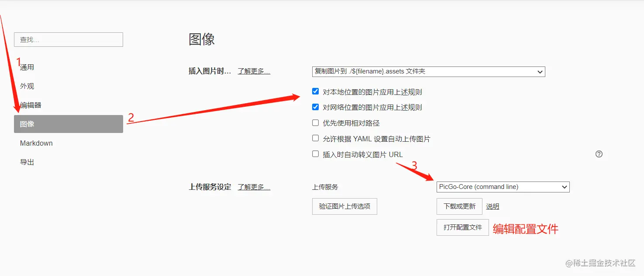Click the 上传服务设定 label
The width and height of the screenshot is (644, 276).
tap(210, 187)
